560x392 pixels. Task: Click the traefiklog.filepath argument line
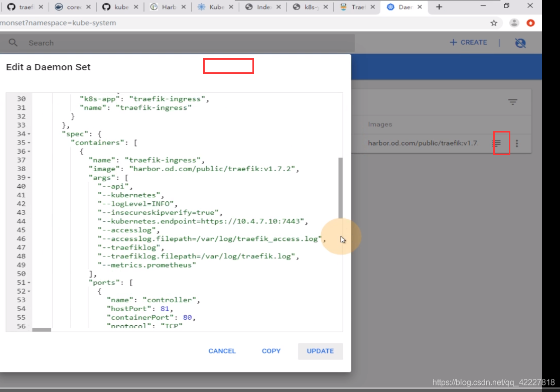point(198,256)
